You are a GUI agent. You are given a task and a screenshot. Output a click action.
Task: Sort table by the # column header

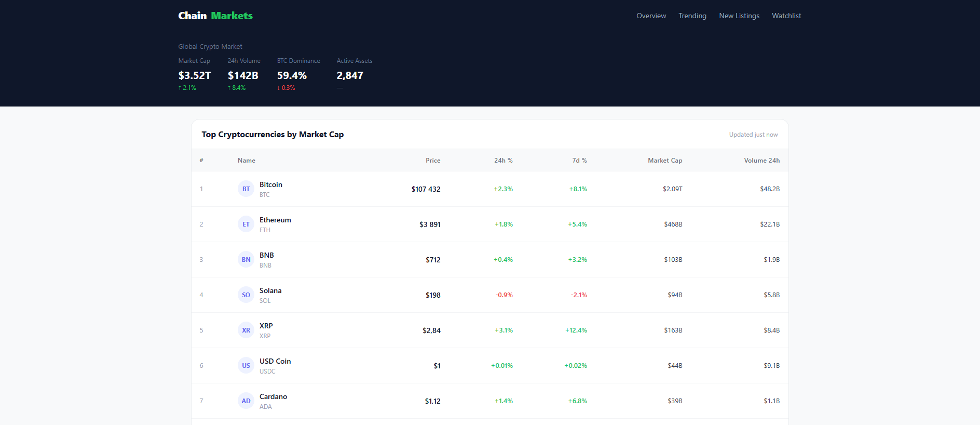(201, 161)
